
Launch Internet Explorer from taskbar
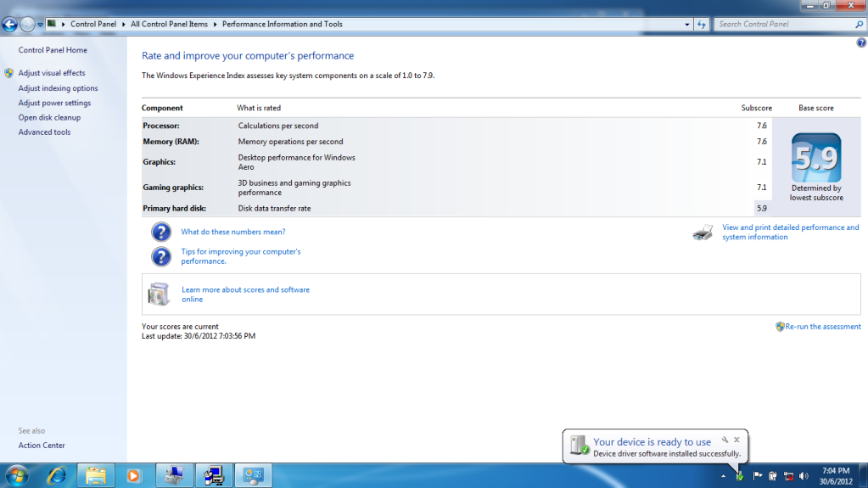click(x=57, y=476)
